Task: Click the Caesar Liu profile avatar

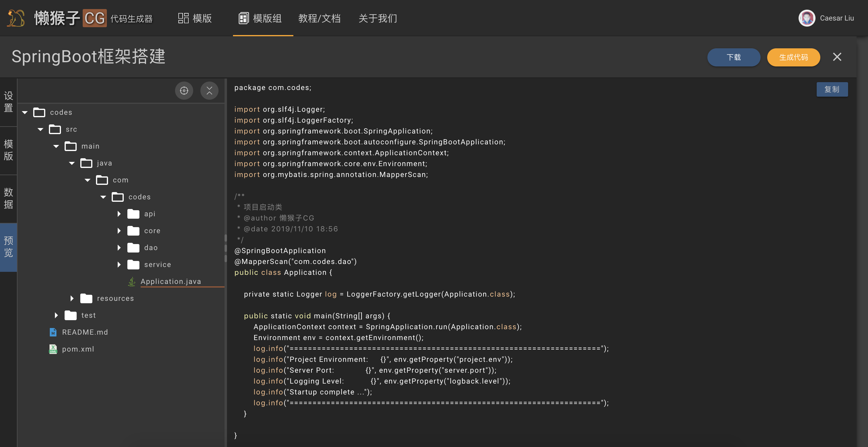Action: click(807, 18)
